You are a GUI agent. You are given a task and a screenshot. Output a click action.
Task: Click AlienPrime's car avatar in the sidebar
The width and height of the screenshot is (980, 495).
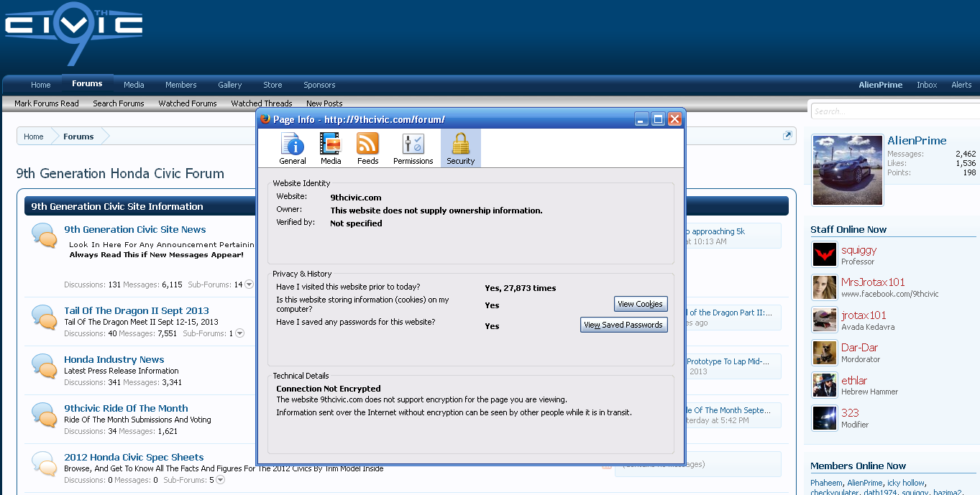click(847, 170)
